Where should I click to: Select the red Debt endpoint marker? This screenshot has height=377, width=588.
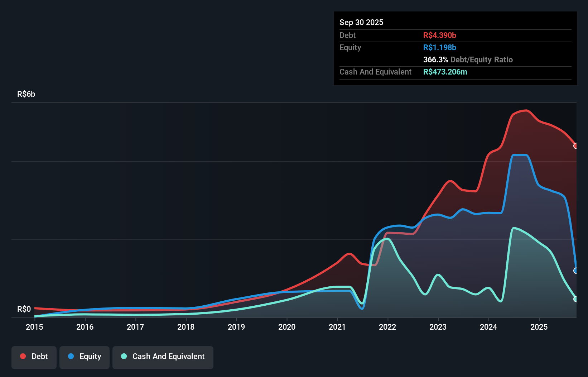click(x=575, y=146)
